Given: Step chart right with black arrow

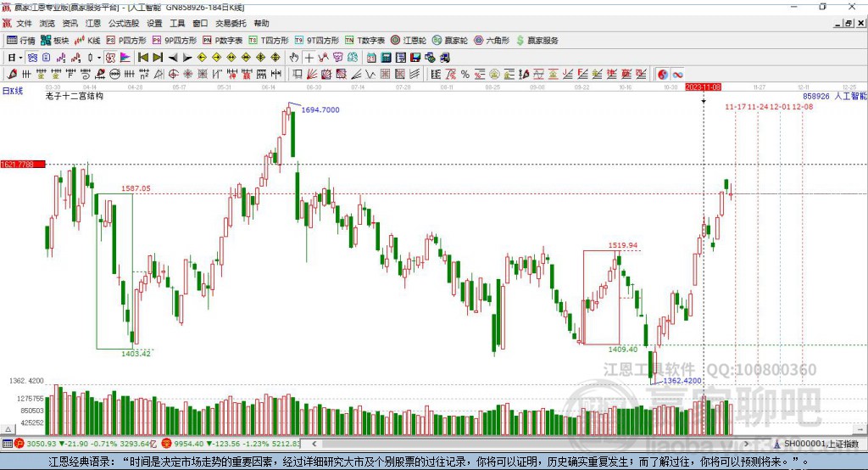Looking at the screenshot, I should click(187, 58).
